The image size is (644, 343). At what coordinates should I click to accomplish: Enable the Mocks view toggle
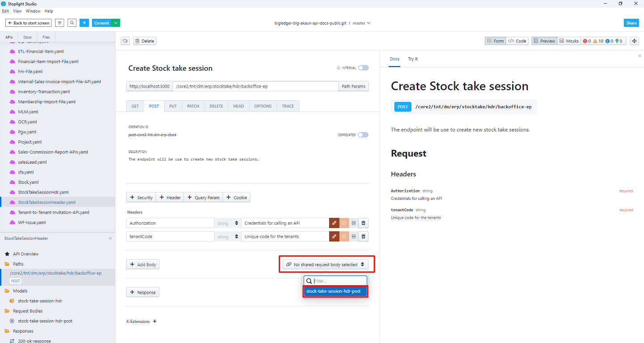tap(569, 41)
